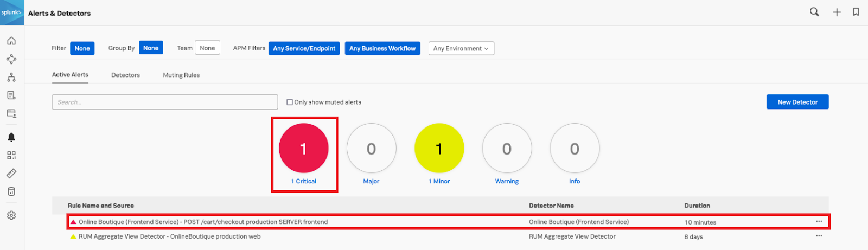The width and height of the screenshot is (868, 250).
Task: Open RUM Aggregate View Detector - OnlineBoutique alert
Action: coord(169,236)
